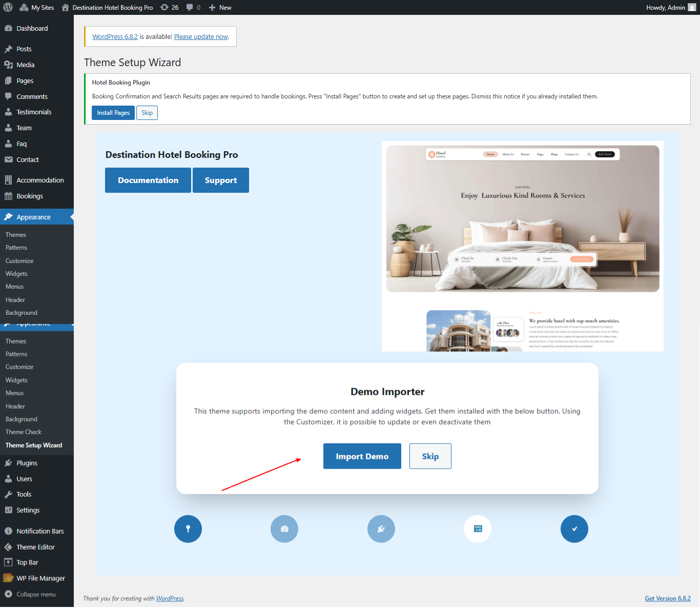Screen dimensions: 700x608
Task: Go to Dashboard
Action: (x=32, y=28)
